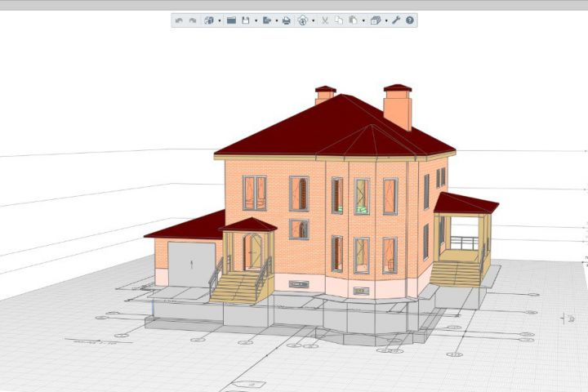Screen dimensions: 588x392
Task: Paste from the clipboard
Action: (x=353, y=20)
